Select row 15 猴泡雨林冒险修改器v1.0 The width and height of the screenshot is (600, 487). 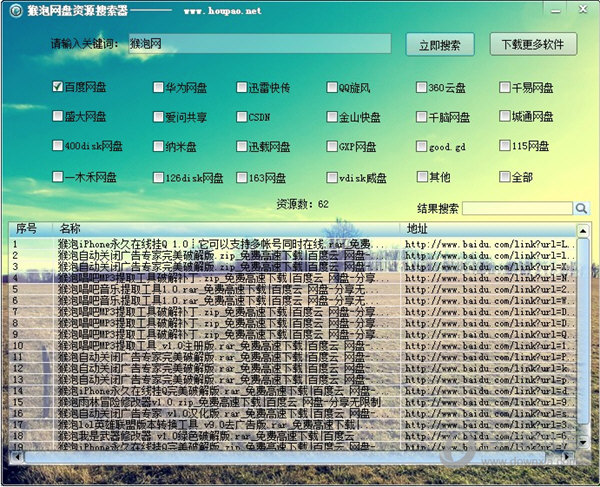pos(293,402)
